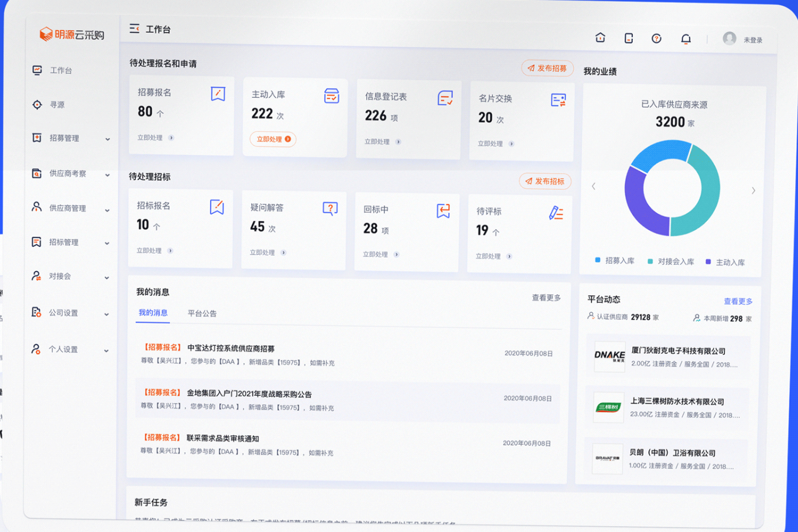Viewport: 798px width, 532px height.
Task: Click the 招募报名 card icon
Action: tap(218, 93)
